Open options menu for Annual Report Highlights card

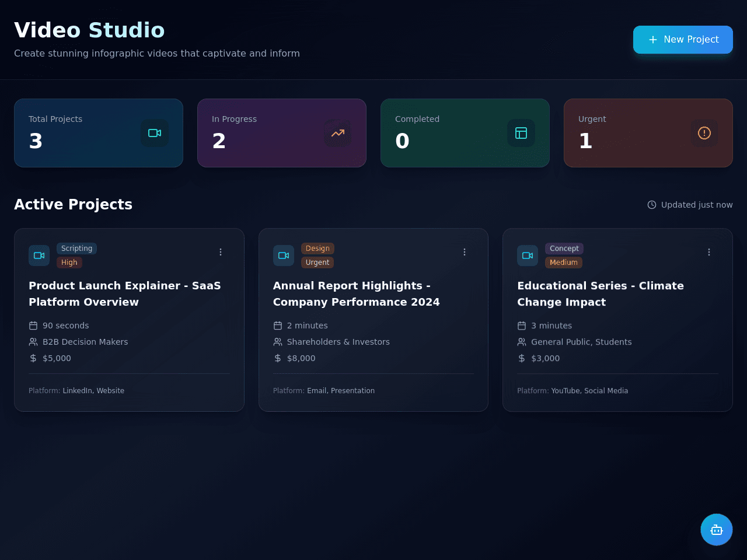coord(465,252)
